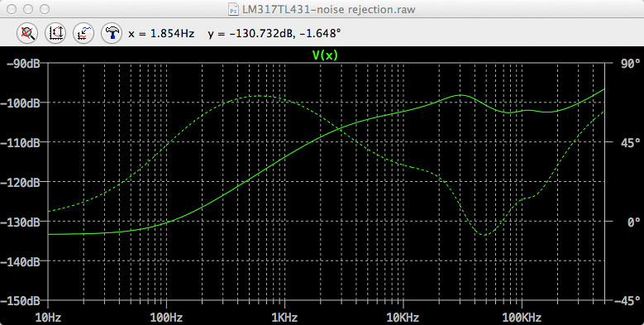Minimize the window with the middle title bar button
This screenshot has height=325, width=644.
point(28,9)
